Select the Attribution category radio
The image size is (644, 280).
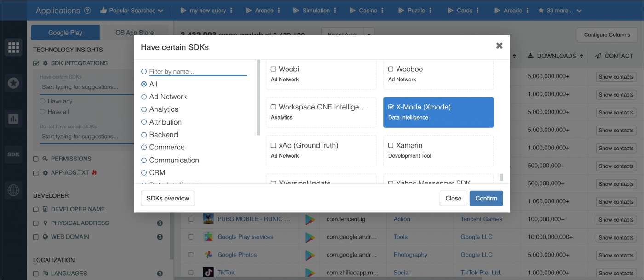[x=144, y=122]
